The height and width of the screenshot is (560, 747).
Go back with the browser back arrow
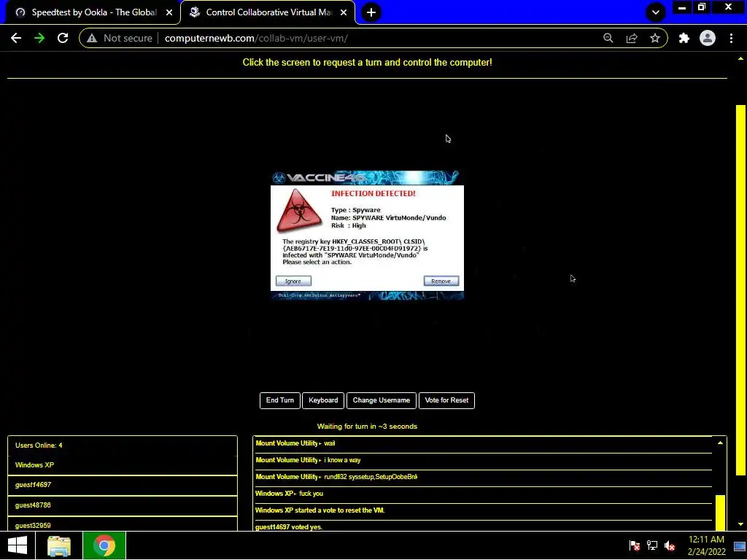point(16,38)
